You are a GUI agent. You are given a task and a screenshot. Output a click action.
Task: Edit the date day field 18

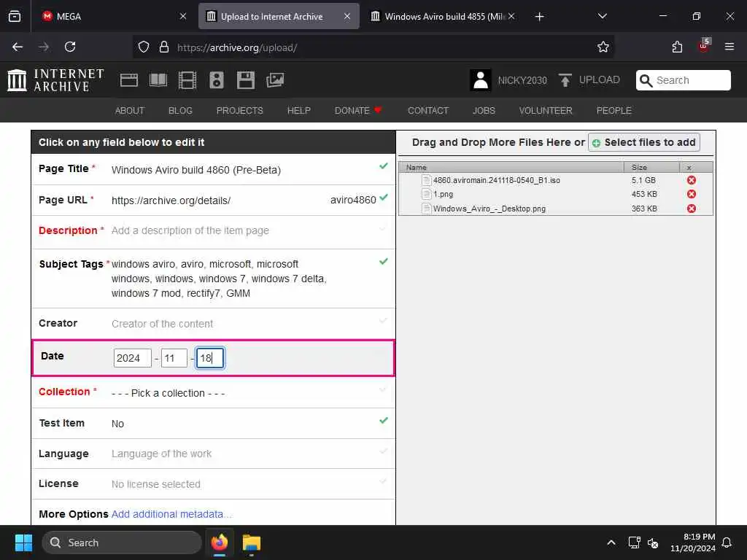point(210,357)
